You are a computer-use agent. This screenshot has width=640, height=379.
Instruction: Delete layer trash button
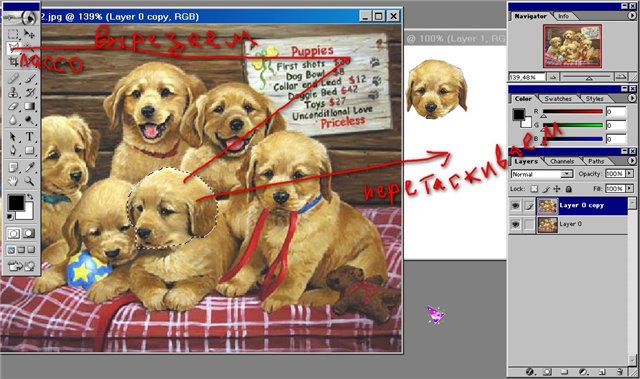(620, 372)
